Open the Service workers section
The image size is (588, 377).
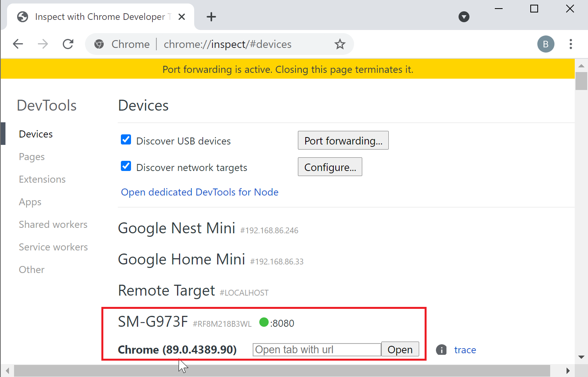53,247
